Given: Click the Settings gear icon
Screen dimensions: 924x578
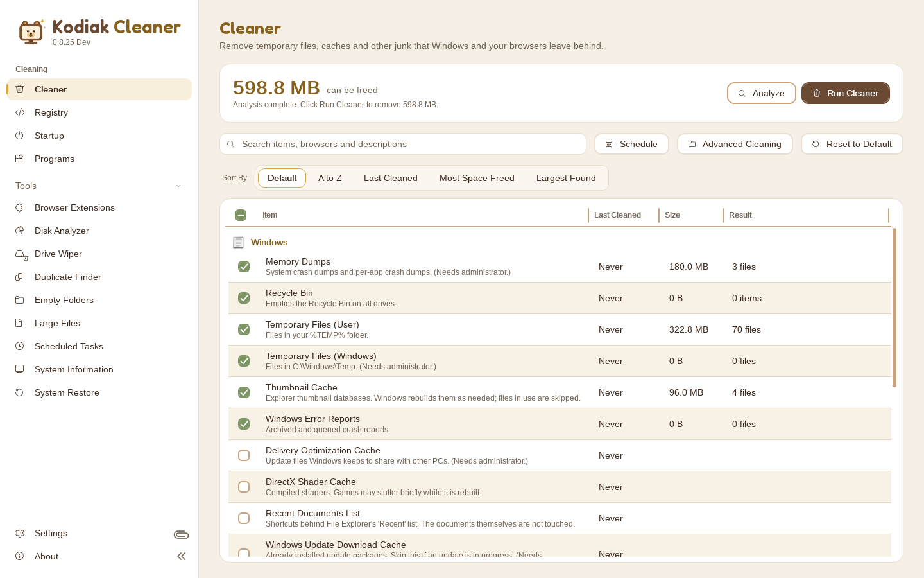Looking at the screenshot, I should (x=20, y=533).
